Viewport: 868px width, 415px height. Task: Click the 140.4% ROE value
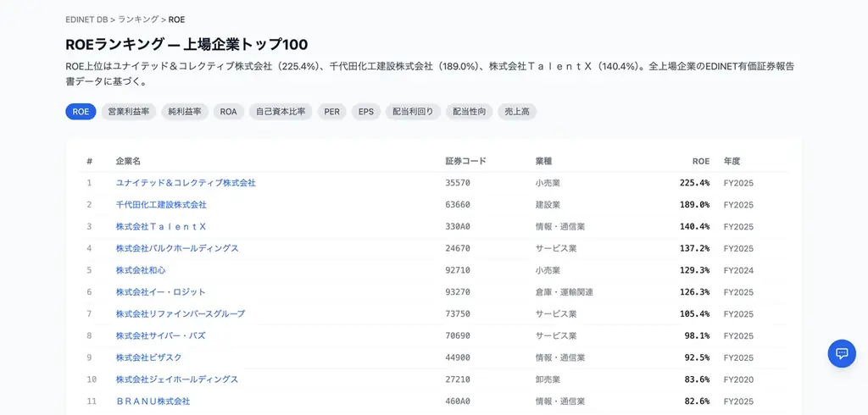pyautogui.click(x=695, y=226)
